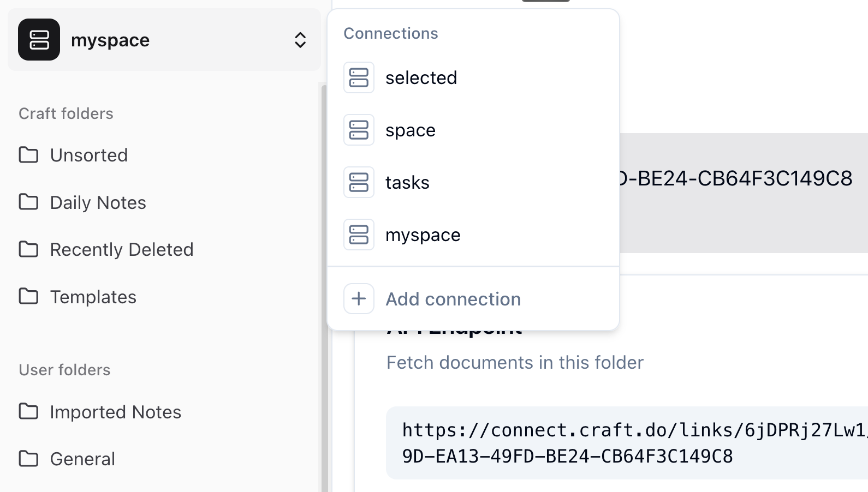Select the 'space' connection

pos(411,130)
